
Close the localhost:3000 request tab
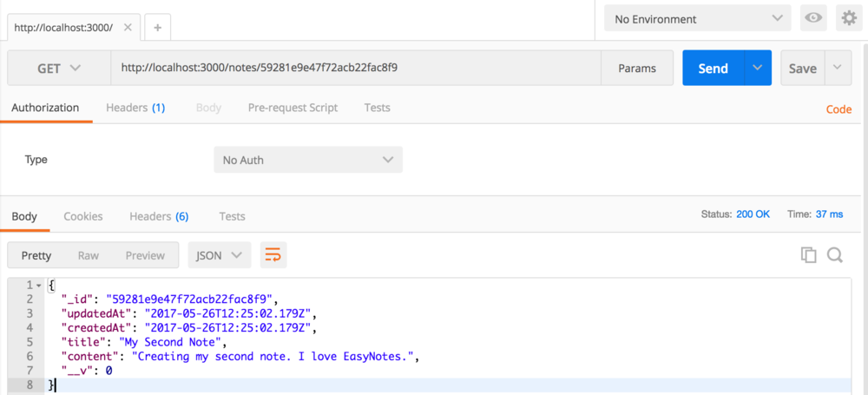[x=128, y=27]
